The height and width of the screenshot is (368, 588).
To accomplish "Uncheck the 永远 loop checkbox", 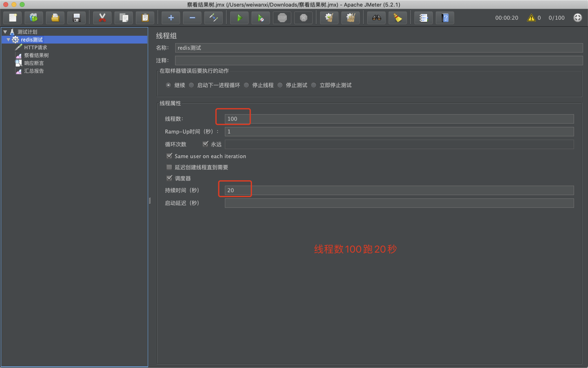I will click(206, 144).
